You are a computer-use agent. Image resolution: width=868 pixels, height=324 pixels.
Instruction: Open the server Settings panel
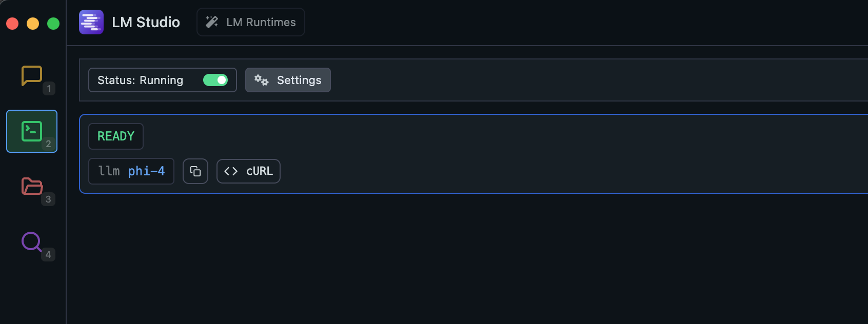[288, 80]
